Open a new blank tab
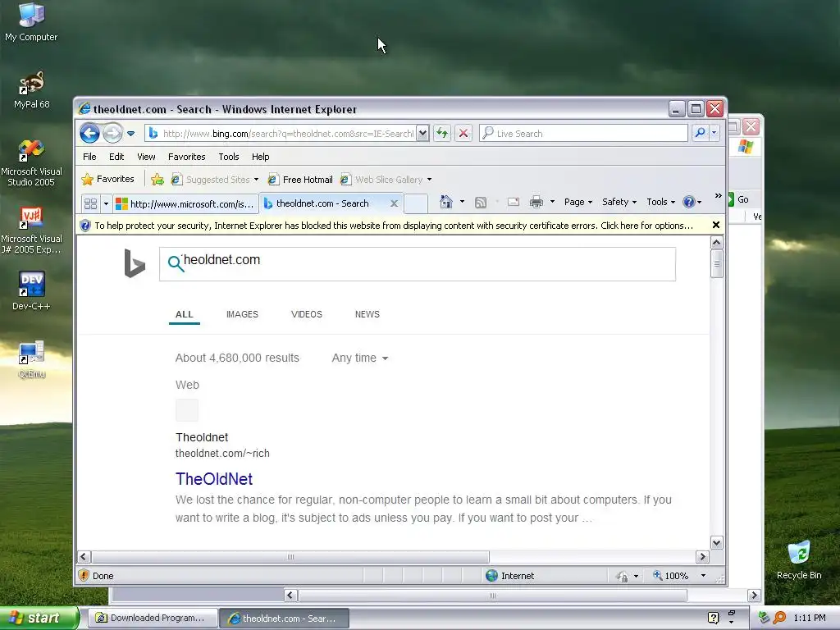The height and width of the screenshot is (630, 840). (416, 203)
